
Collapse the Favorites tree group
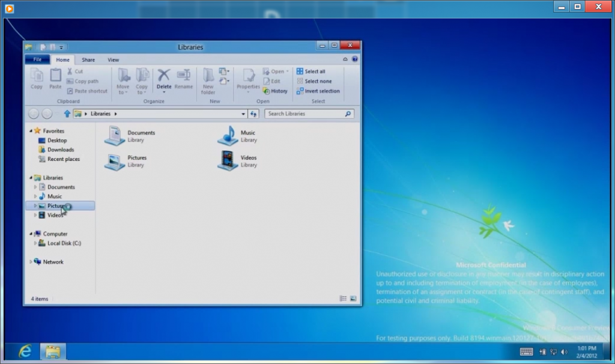coord(31,131)
